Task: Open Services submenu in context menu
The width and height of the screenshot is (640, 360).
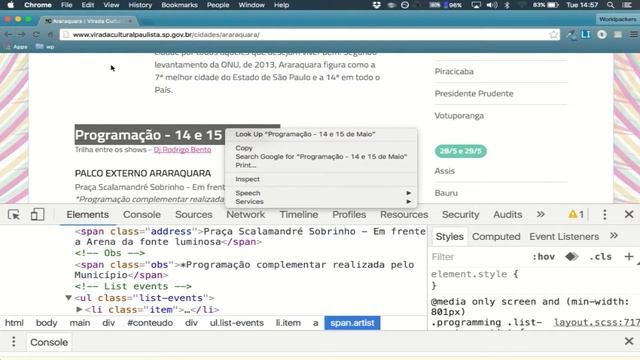Action: pos(321,202)
